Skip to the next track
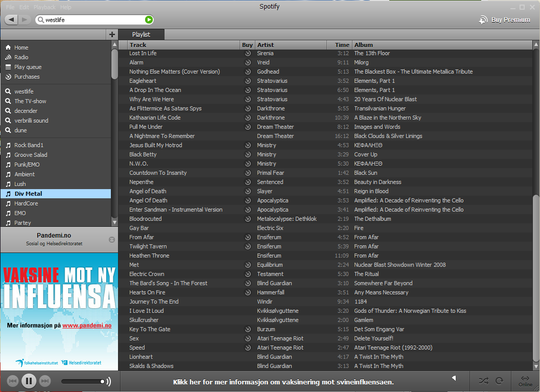The image size is (540, 392). click(45, 381)
